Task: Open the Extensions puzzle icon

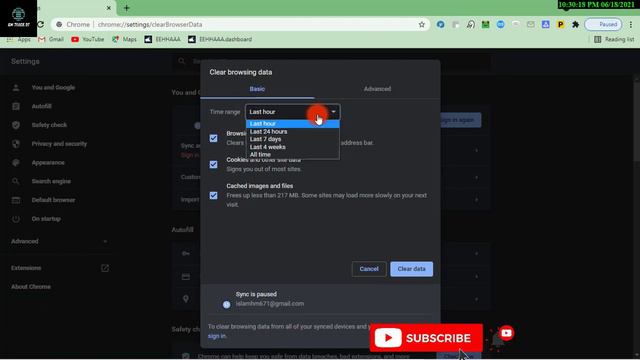Action: coord(576,25)
